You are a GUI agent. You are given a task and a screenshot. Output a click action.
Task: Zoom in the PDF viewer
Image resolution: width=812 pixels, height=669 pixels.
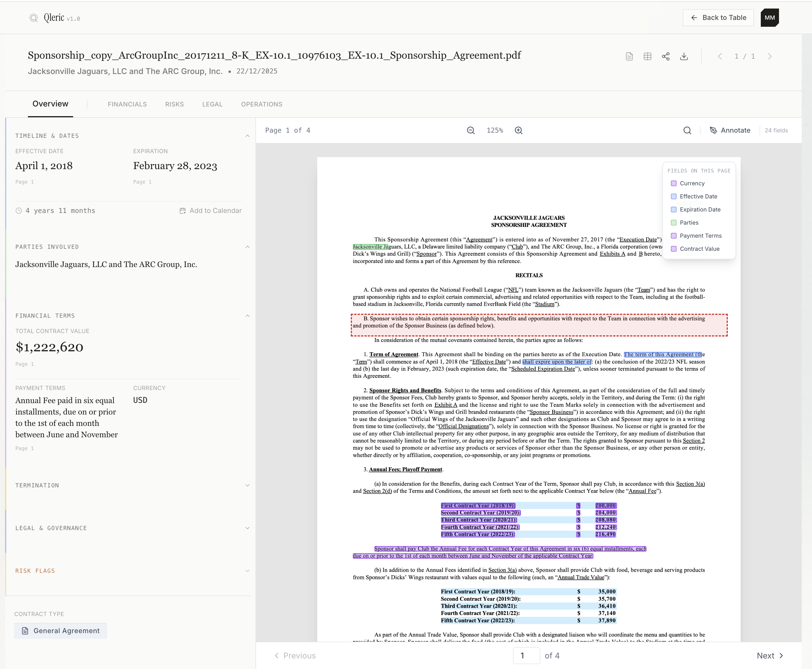click(x=519, y=130)
